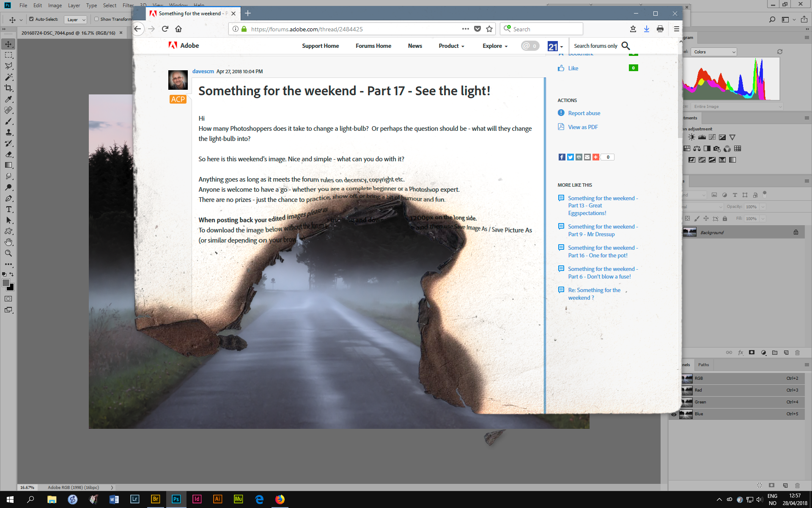Bookmark this page with star icon

[x=489, y=29]
